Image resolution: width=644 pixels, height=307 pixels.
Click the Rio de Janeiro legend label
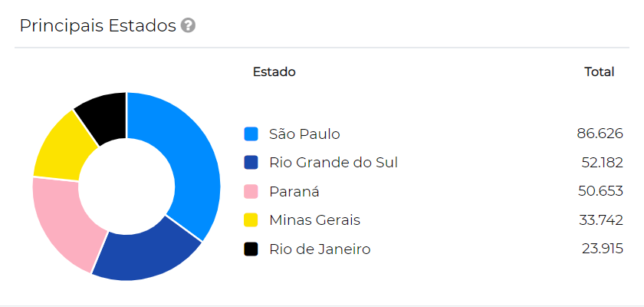pyautogui.click(x=320, y=249)
